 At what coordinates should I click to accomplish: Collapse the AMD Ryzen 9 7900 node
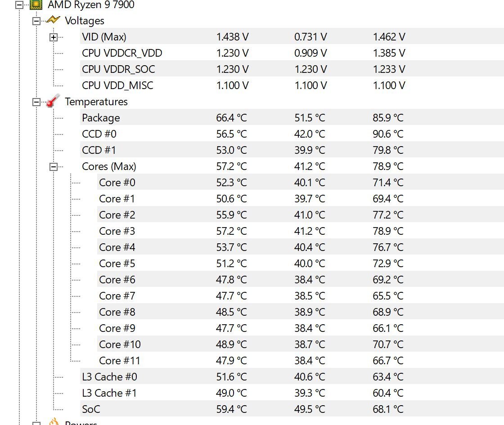[x=19, y=5]
